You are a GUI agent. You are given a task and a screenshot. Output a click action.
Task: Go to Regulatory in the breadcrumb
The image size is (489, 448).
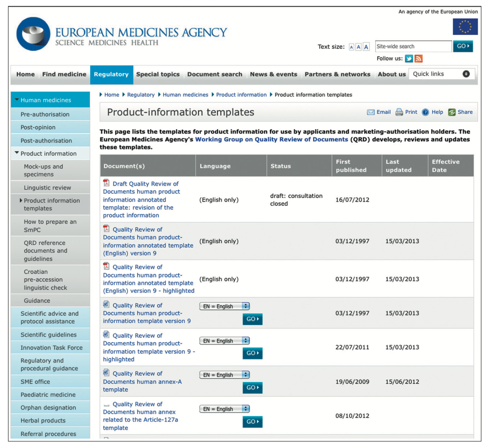pos(141,95)
